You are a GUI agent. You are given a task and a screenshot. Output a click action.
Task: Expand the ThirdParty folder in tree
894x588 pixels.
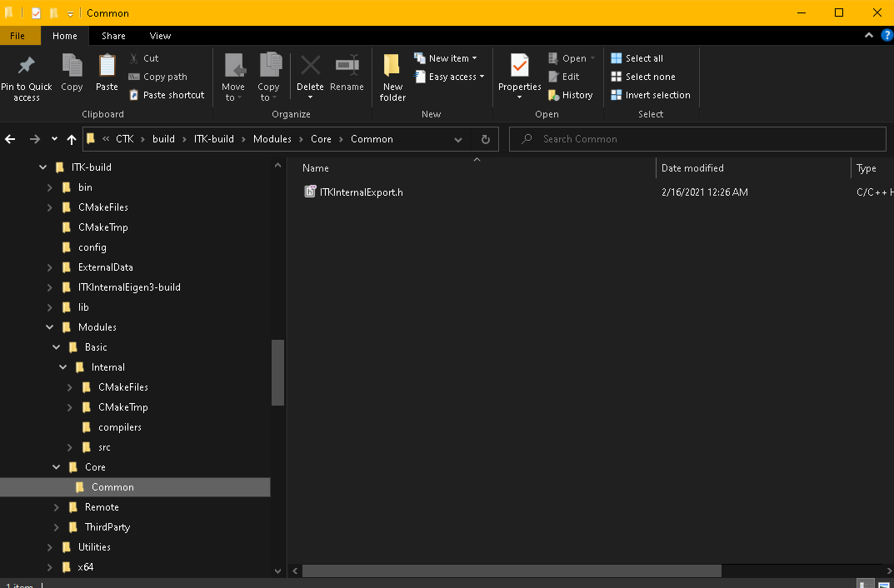click(57, 527)
